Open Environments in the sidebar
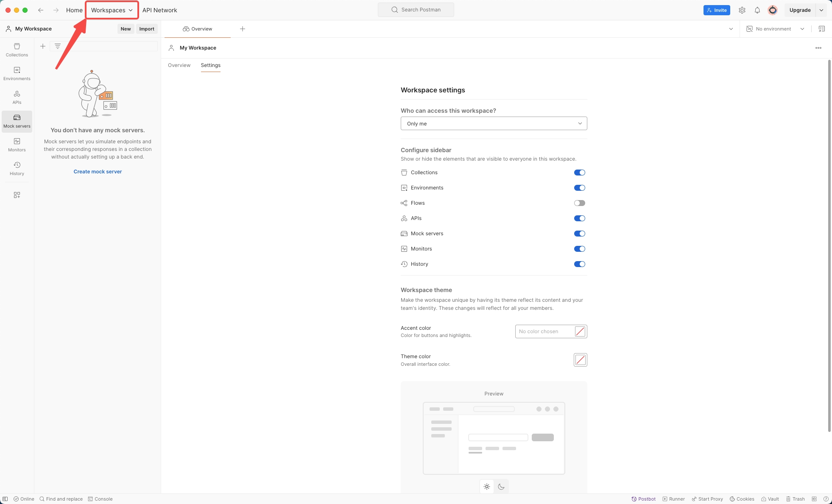 [x=17, y=74]
